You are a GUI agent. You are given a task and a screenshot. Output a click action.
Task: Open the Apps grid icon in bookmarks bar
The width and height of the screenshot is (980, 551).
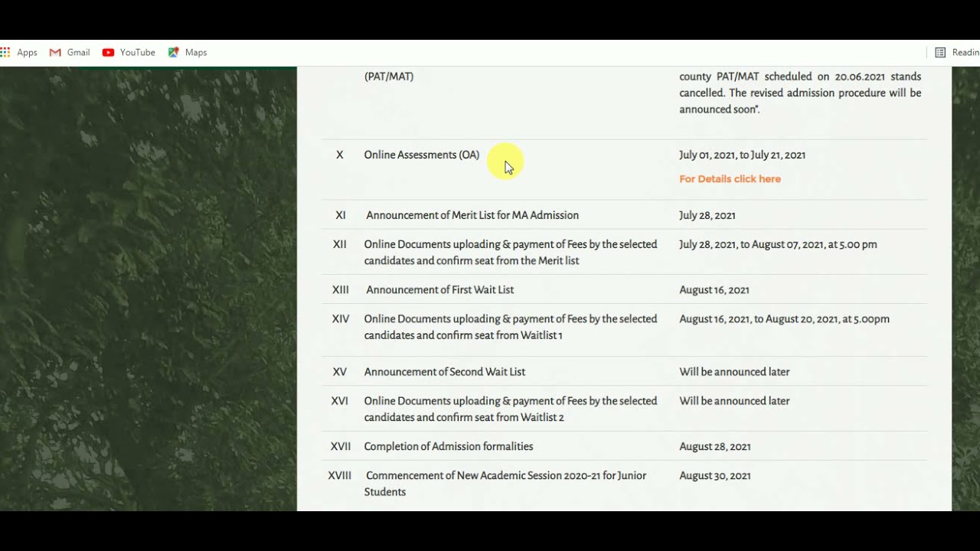pos(5,52)
